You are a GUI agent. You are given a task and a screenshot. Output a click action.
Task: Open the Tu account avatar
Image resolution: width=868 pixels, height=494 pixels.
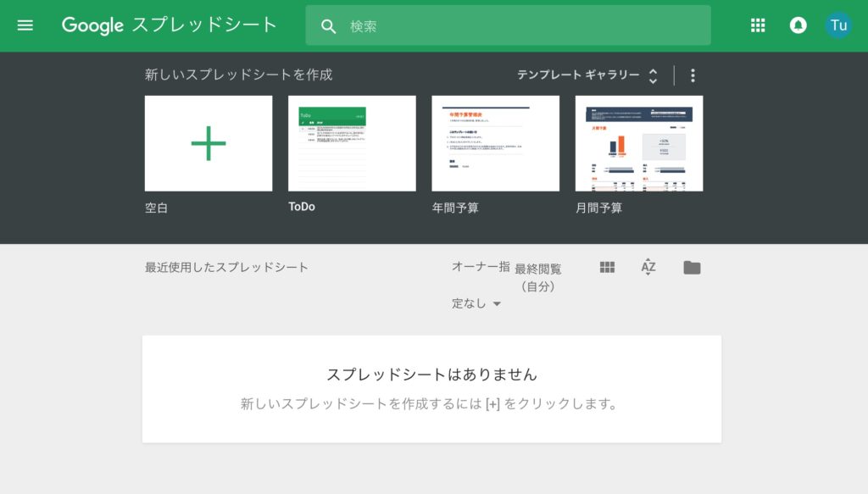click(838, 25)
